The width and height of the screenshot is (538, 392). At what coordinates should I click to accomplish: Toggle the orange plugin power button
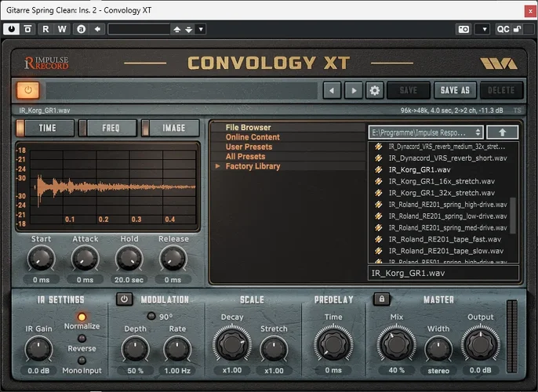pyautogui.click(x=28, y=91)
